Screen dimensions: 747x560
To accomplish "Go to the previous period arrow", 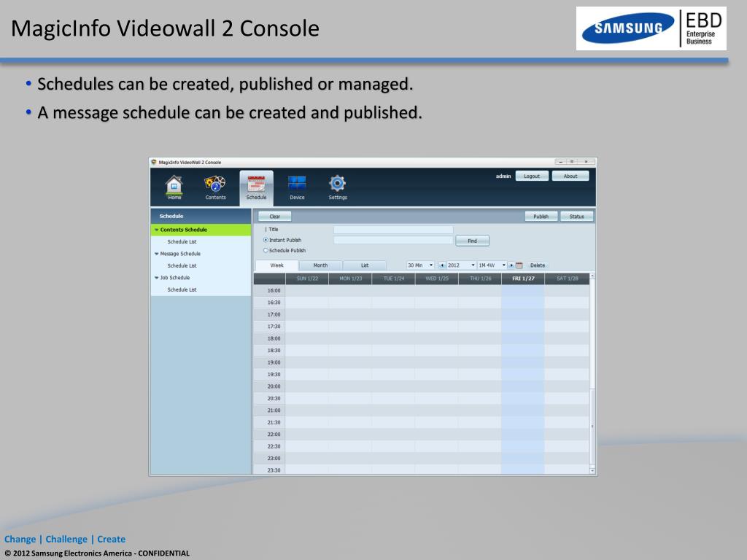I will pos(442,265).
